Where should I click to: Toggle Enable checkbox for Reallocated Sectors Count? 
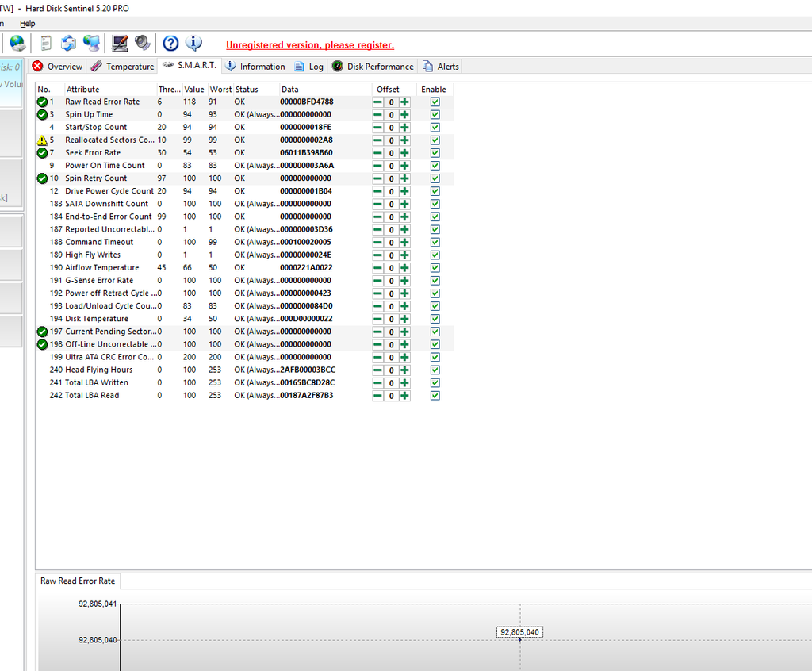pos(435,140)
